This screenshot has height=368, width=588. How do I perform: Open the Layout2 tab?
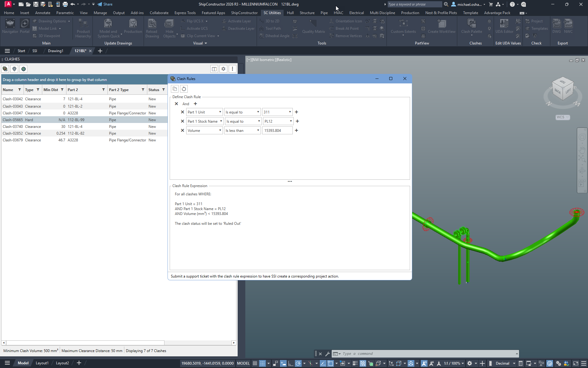[62, 363]
